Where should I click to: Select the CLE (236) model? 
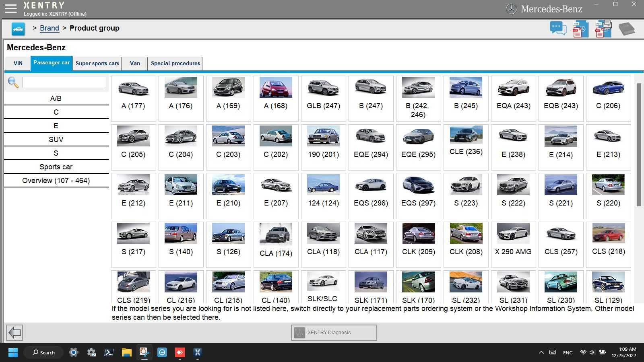coord(466,147)
